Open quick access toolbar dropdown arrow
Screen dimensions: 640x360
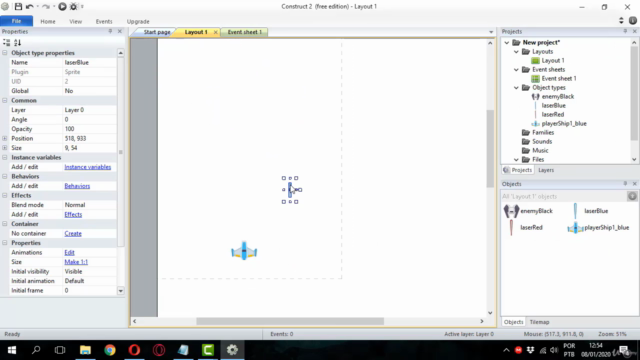(x=82, y=7)
